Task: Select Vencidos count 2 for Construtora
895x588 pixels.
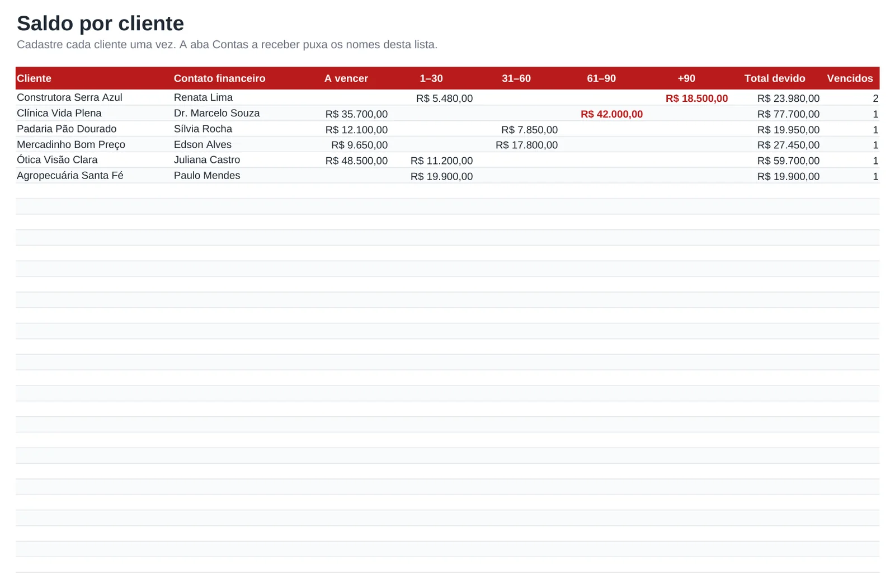Action: (875, 98)
